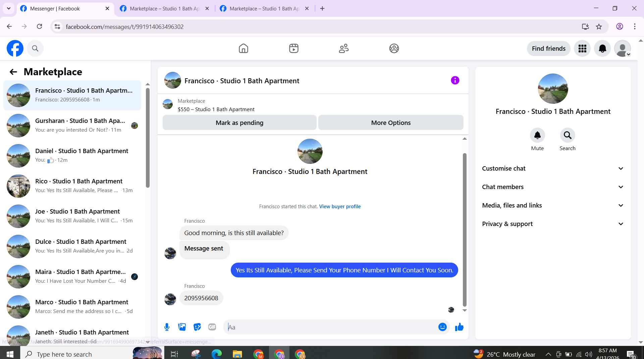The width and height of the screenshot is (644, 359).
Task: Open Marco's Studio 1 Bath conversation
Action: [x=72, y=307]
